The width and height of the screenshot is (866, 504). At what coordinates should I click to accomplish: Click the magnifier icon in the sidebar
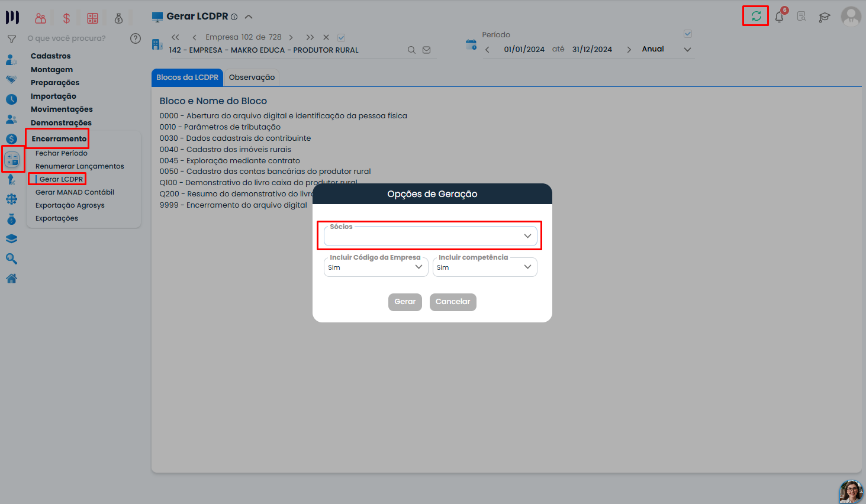(x=11, y=259)
